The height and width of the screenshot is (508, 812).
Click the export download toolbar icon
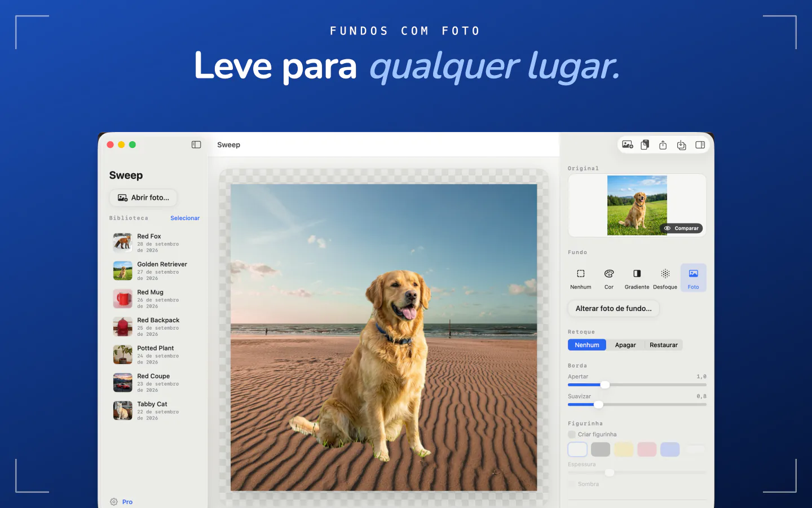[681, 145]
